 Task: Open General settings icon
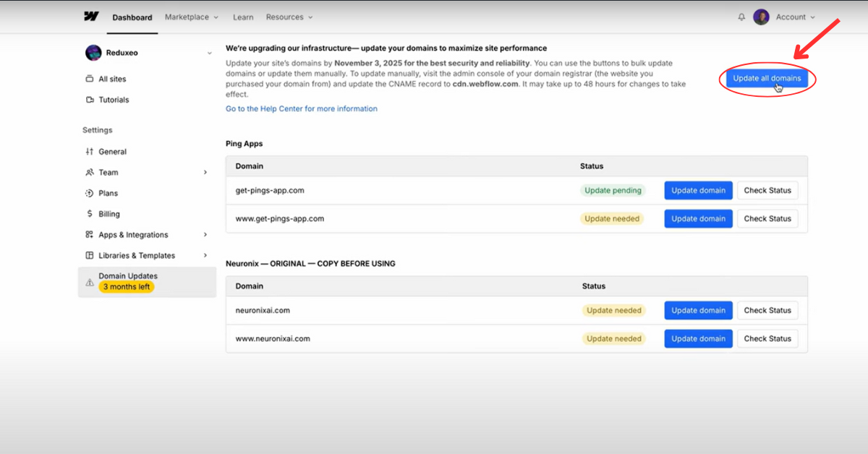pyautogui.click(x=90, y=152)
